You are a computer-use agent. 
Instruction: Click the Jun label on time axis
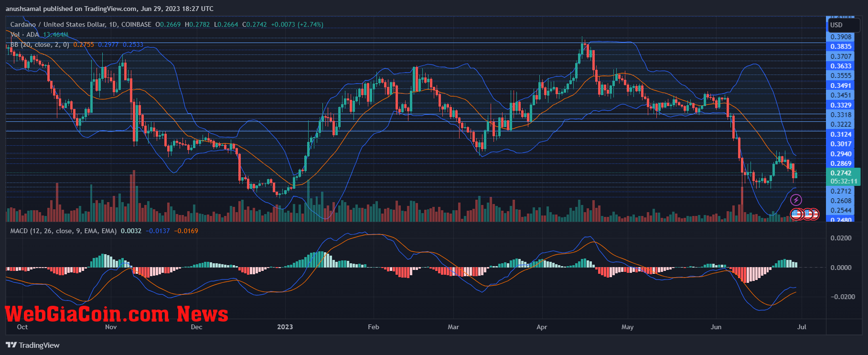[716, 327]
